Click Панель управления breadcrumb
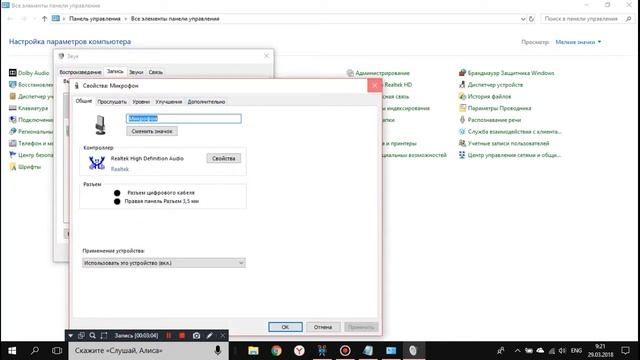 pyautogui.click(x=95, y=19)
